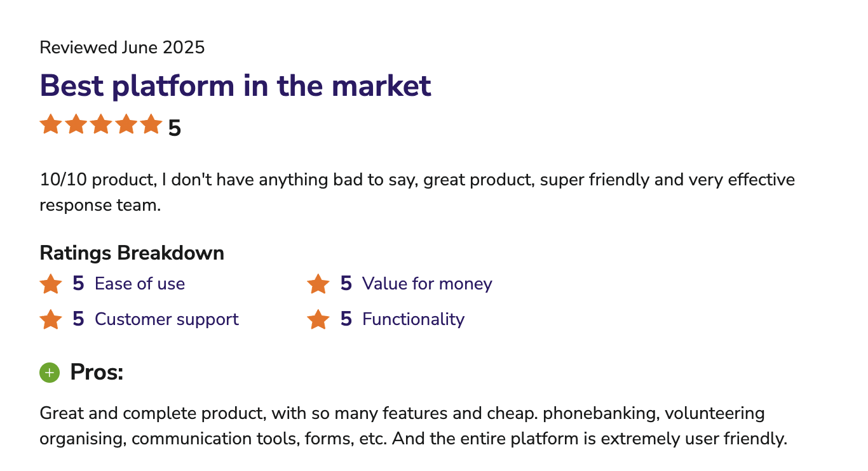This screenshot has width=868, height=471.
Task: Click the fifth star in overall rating
Action: click(151, 124)
